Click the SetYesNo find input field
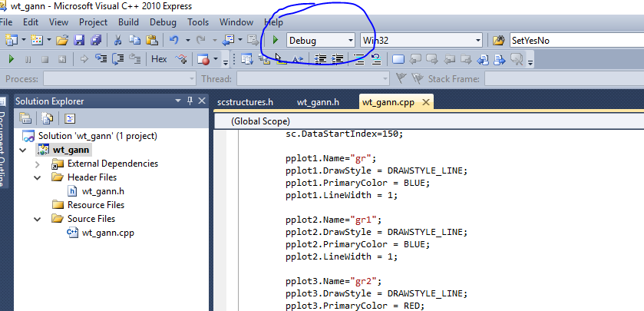The image size is (644, 311). click(576, 40)
